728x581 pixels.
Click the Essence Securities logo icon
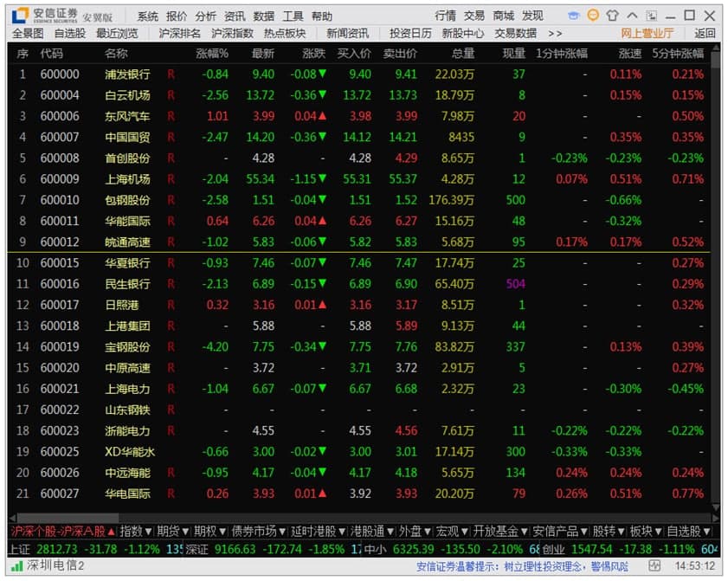(x=20, y=16)
